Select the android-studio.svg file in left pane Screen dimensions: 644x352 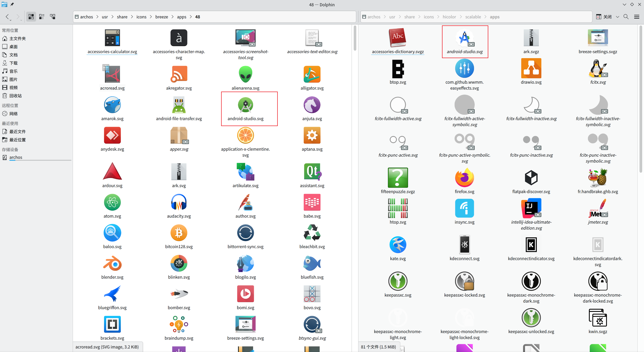point(246,105)
